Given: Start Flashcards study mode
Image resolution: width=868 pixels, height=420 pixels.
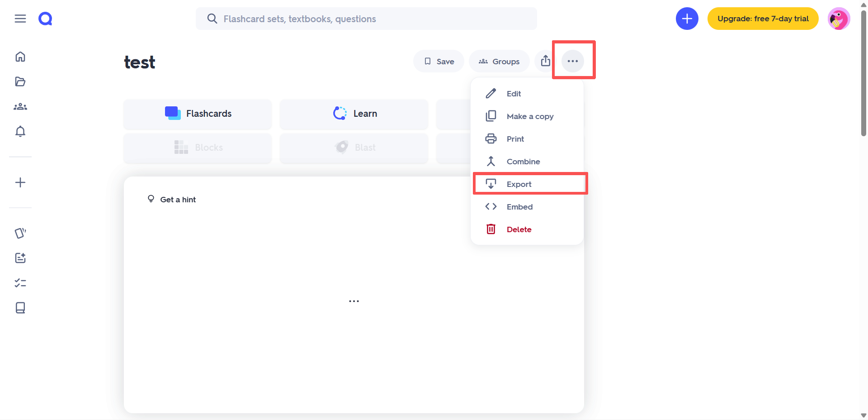Looking at the screenshot, I should point(198,114).
